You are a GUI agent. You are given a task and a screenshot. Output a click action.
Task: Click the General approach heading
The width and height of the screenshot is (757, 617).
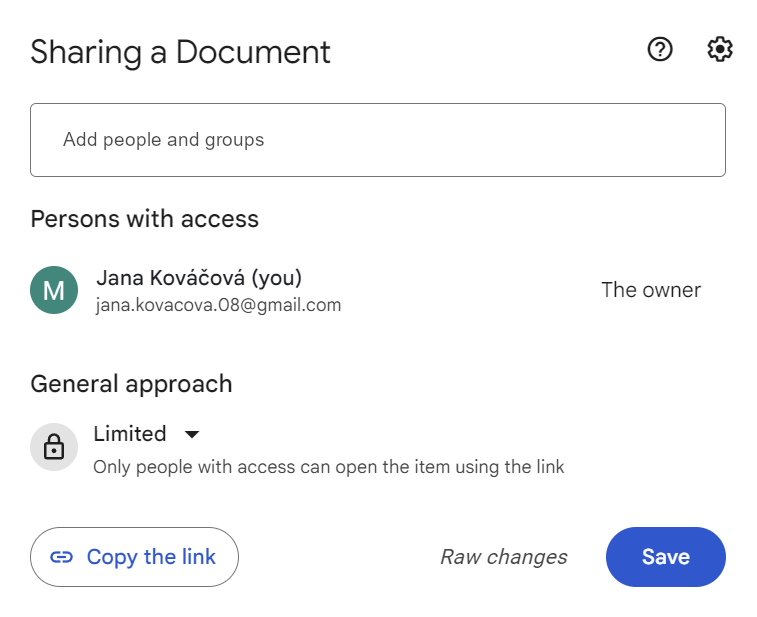pyautogui.click(x=131, y=385)
